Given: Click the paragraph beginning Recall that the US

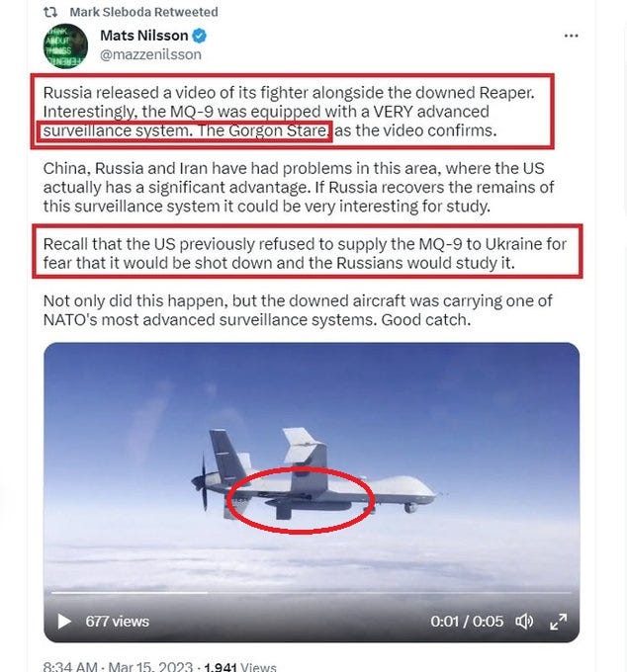Looking at the screenshot, I should [305, 253].
